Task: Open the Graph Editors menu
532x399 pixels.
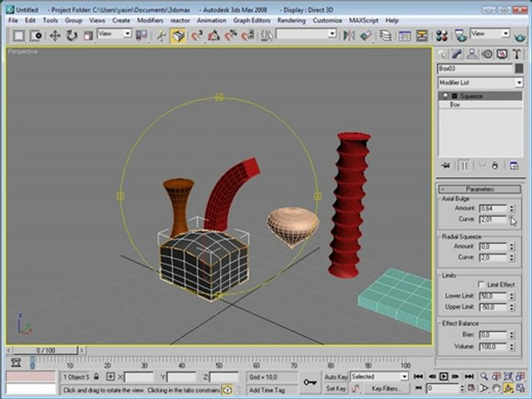Action: point(252,21)
